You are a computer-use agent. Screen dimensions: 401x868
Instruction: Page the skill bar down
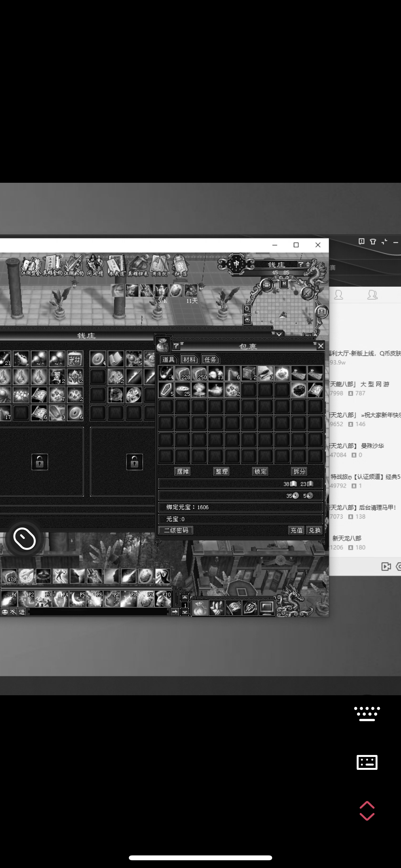(x=185, y=612)
